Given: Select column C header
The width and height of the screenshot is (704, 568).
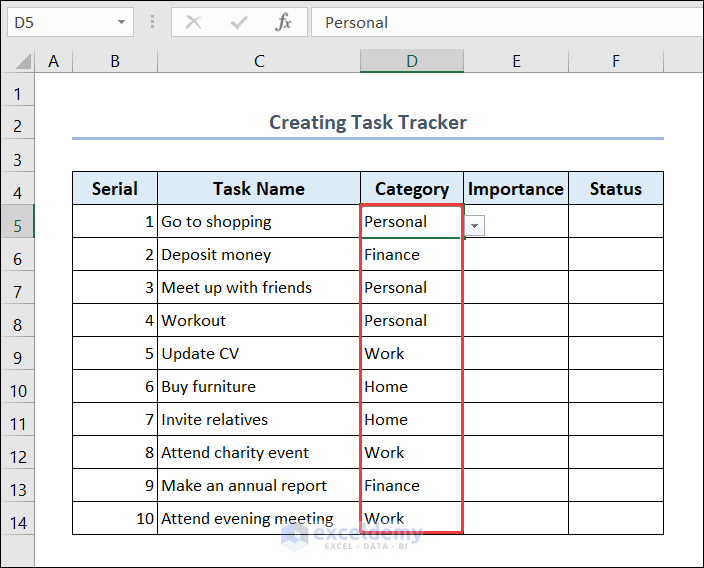Looking at the screenshot, I should click(259, 61).
